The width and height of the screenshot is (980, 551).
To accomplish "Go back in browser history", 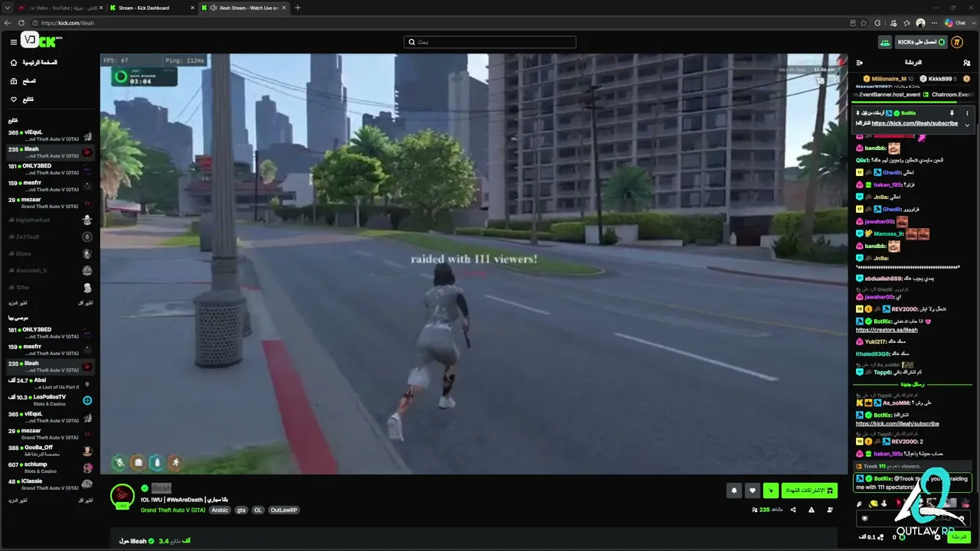I will (x=8, y=23).
